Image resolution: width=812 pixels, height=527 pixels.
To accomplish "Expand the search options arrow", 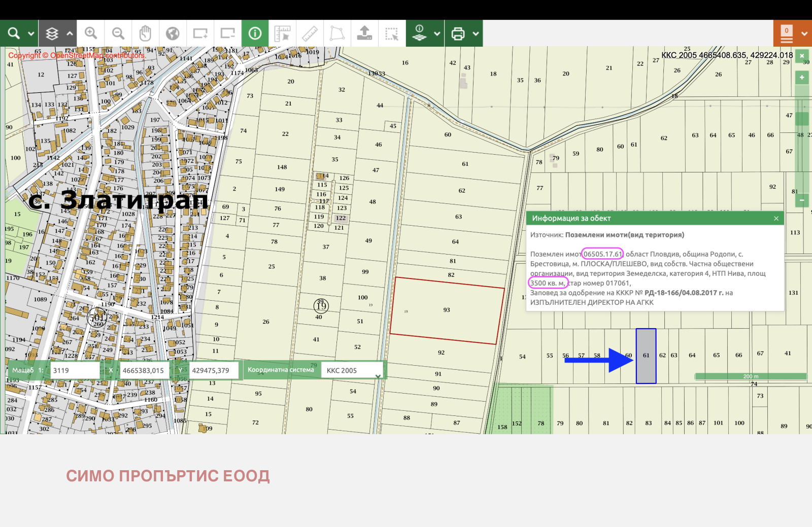I will point(31,34).
